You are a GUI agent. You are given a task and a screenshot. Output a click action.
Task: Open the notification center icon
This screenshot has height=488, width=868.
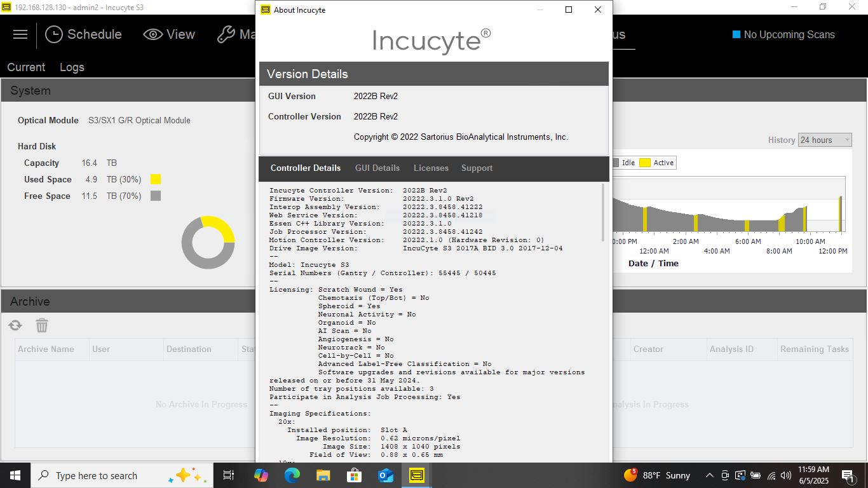click(848, 475)
